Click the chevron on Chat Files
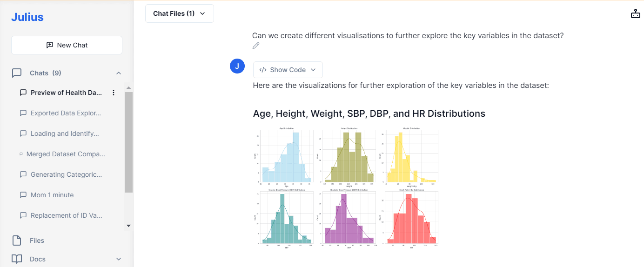 pos(202,13)
